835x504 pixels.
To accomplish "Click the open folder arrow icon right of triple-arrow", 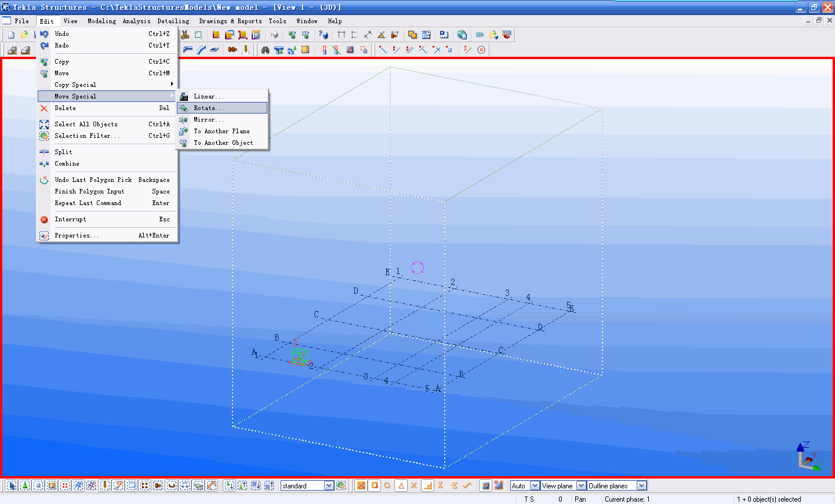I will click(493, 35).
